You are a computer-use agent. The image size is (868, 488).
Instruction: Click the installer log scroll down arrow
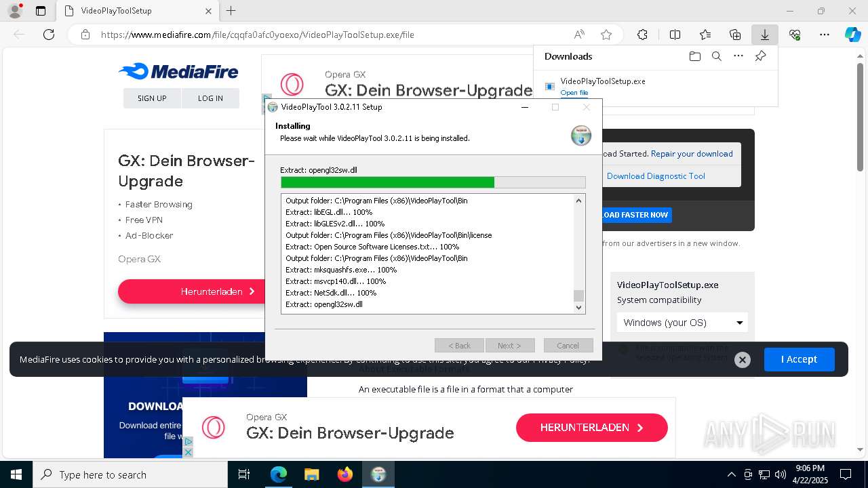(x=578, y=307)
